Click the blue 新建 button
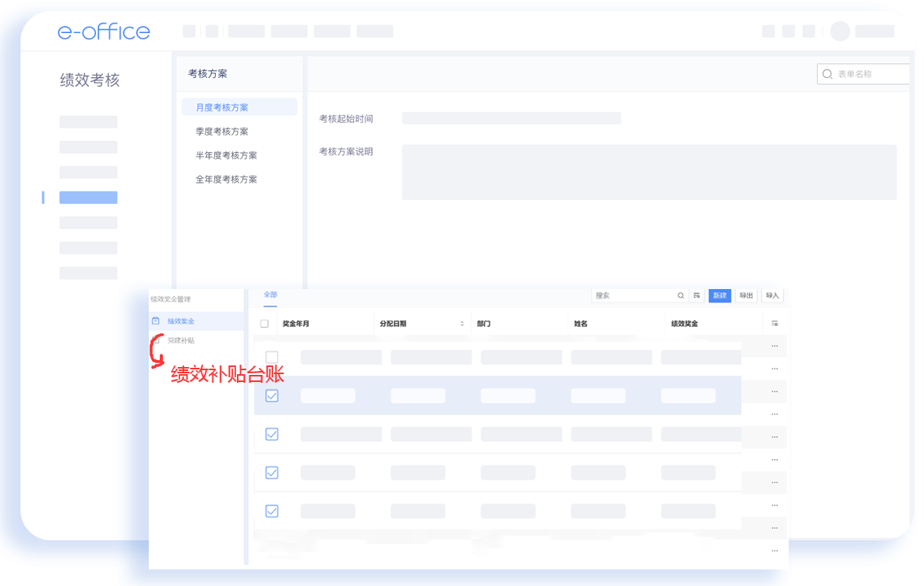The image size is (924, 586). [x=719, y=296]
